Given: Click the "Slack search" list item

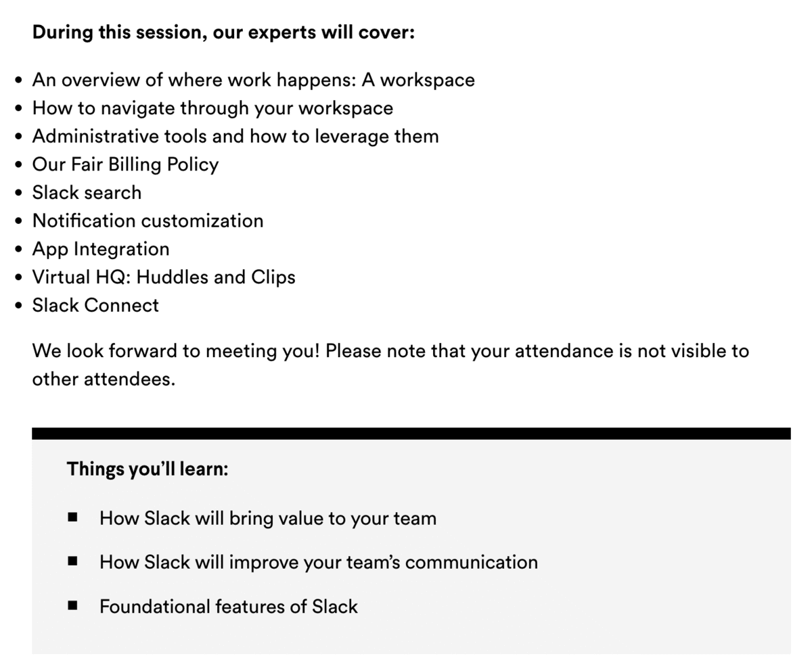Looking at the screenshot, I should coord(87,193).
